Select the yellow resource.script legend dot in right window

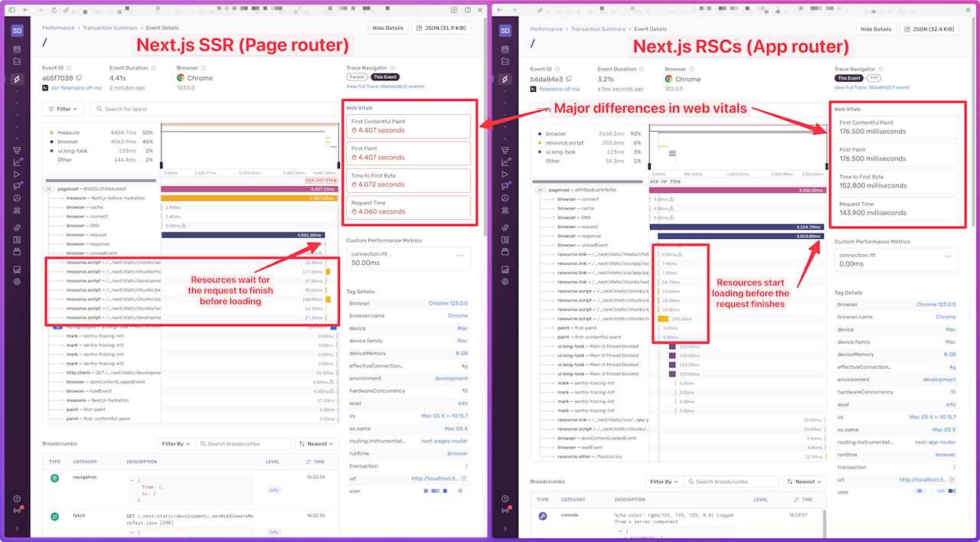click(539, 142)
